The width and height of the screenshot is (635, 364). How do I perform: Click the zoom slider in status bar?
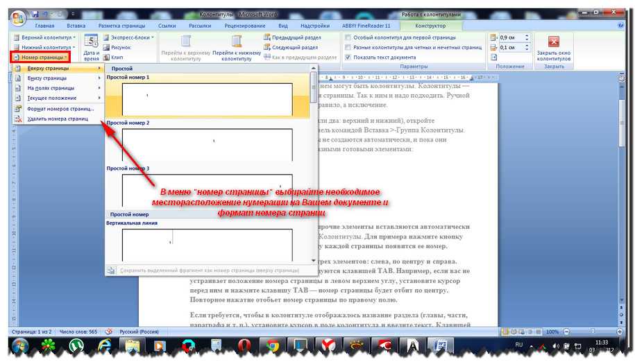coord(593,331)
